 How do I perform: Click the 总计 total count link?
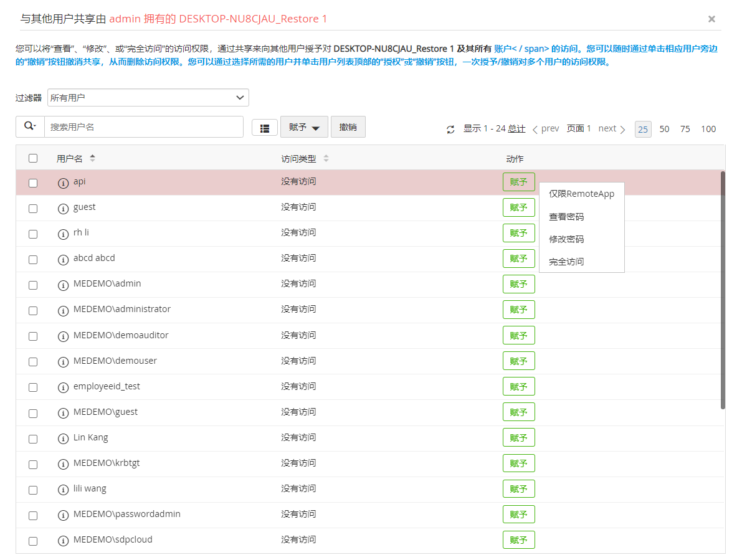click(x=516, y=128)
